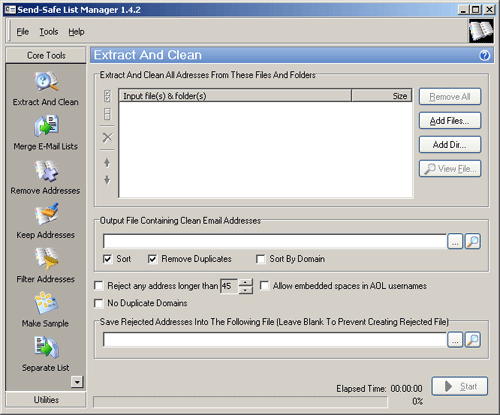Maximize the Send-Safe List Manager window
This screenshot has width=500, height=415.
[x=475, y=10]
